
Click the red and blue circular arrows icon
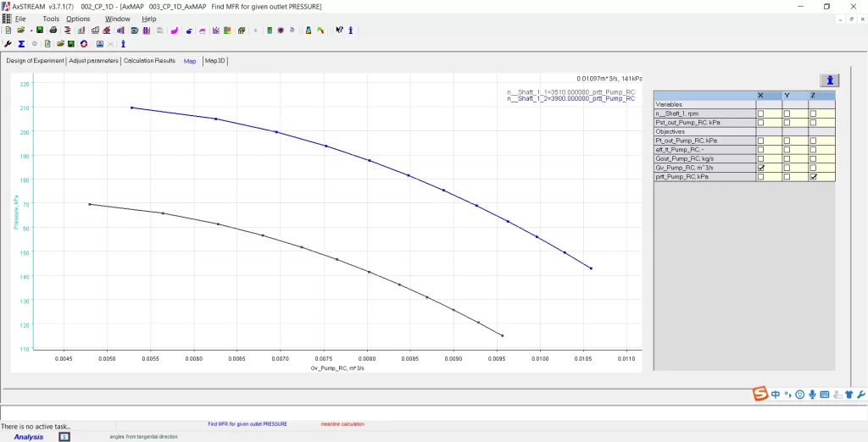click(x=84, y=44)
